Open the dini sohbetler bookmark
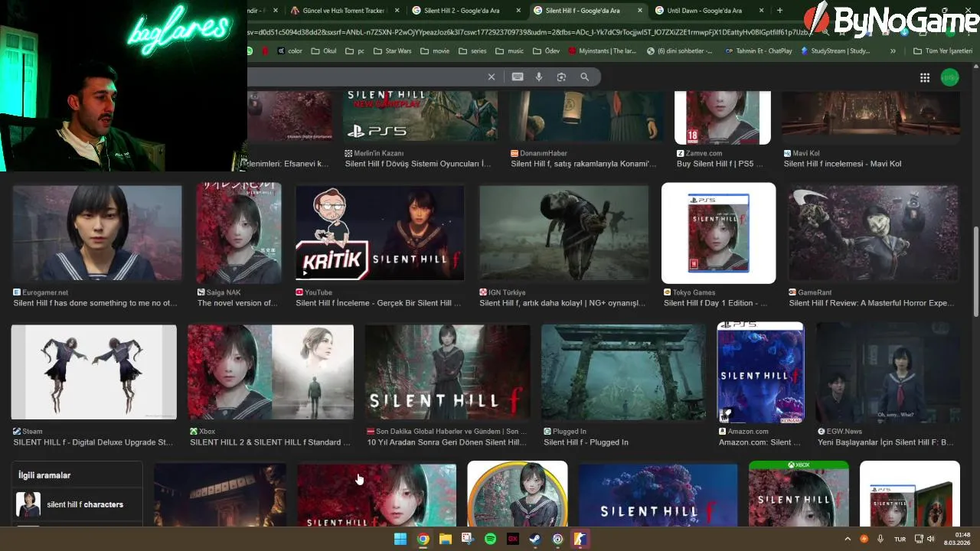The height and width of the screenshot is (551, 980). coord(680,51)
